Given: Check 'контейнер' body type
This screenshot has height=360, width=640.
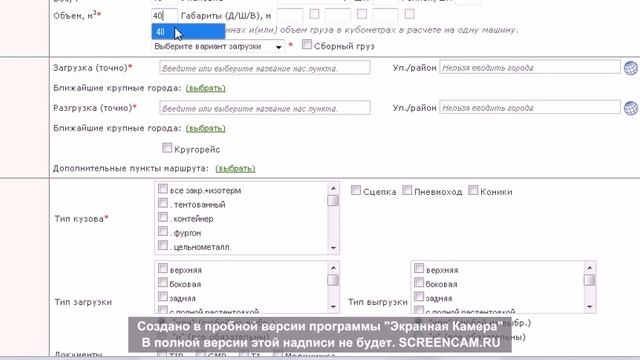Looking at the screenshot, I should pyautogui.click(x=163, y=217).
